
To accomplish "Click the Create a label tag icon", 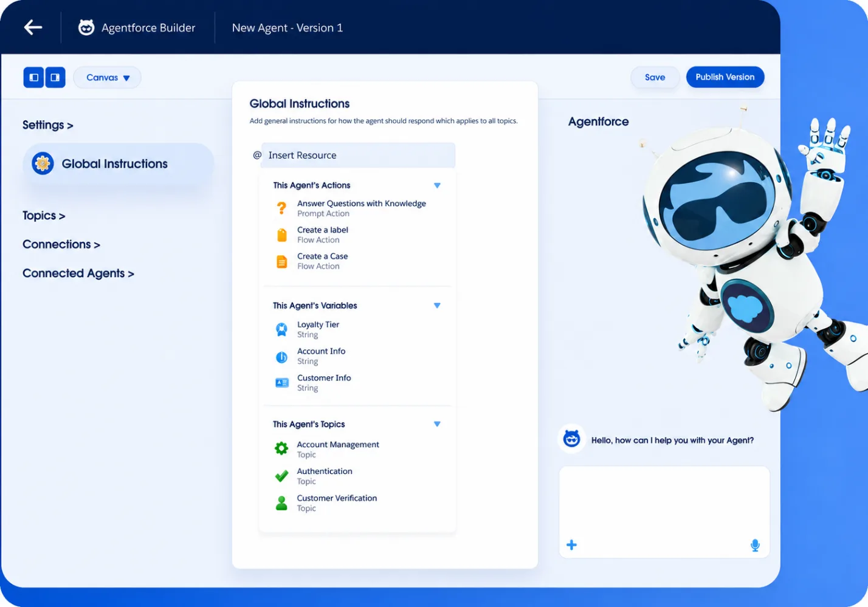I will pyautogui.click(x=282, y=235).
